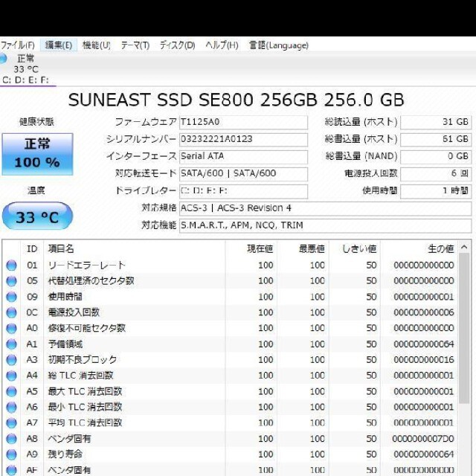Click the blue status icon in the disk tab
476x476 pixels.
pyautogui.click(x=3, y=58)
